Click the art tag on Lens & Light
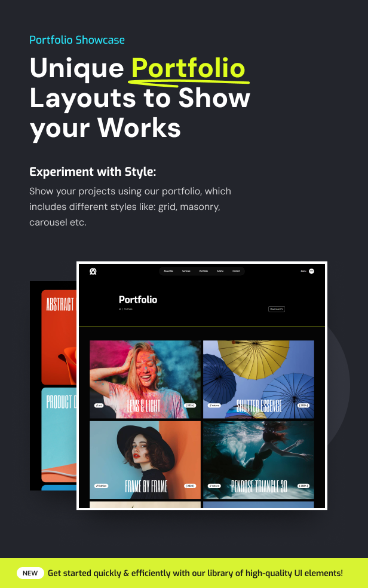 99,406
